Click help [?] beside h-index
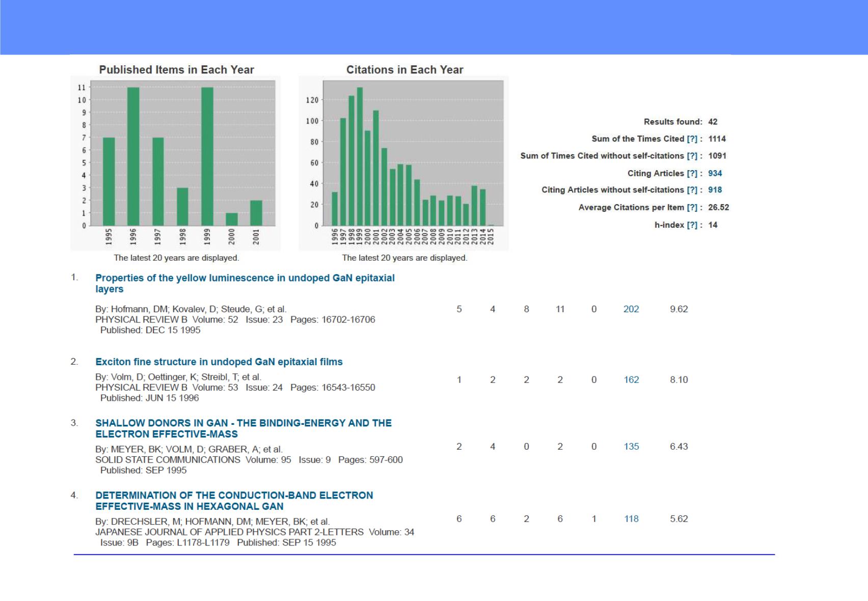 (692, 225)
